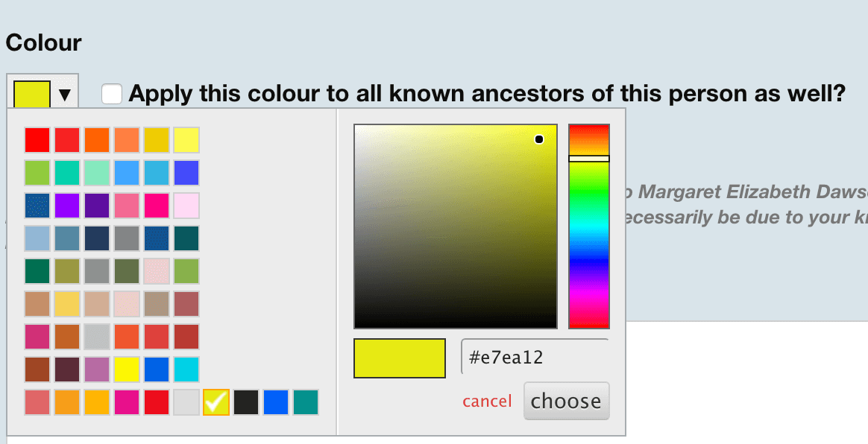
Task: Select the royal blue swatch in second row
Action: (186, 172)
